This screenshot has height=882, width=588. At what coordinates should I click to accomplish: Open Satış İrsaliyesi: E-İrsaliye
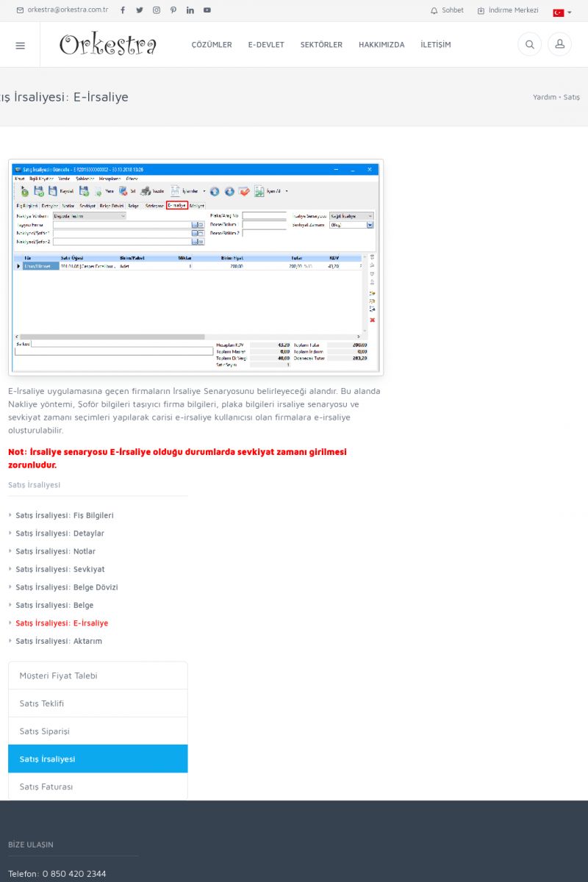point(62,623)
